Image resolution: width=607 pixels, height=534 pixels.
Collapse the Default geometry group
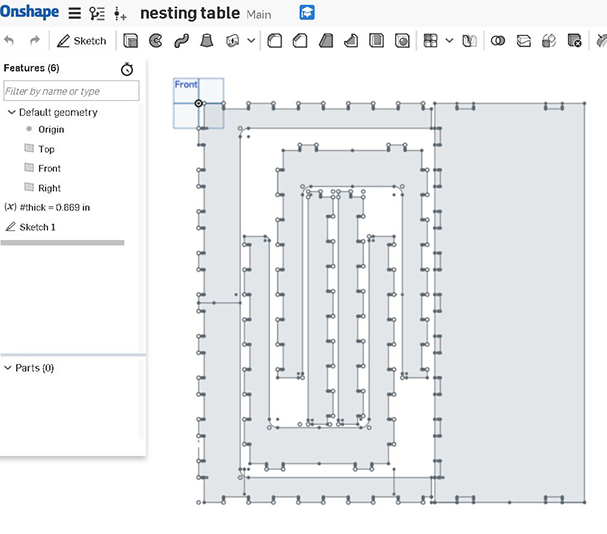pyautogui.click(x=11, y=112)
